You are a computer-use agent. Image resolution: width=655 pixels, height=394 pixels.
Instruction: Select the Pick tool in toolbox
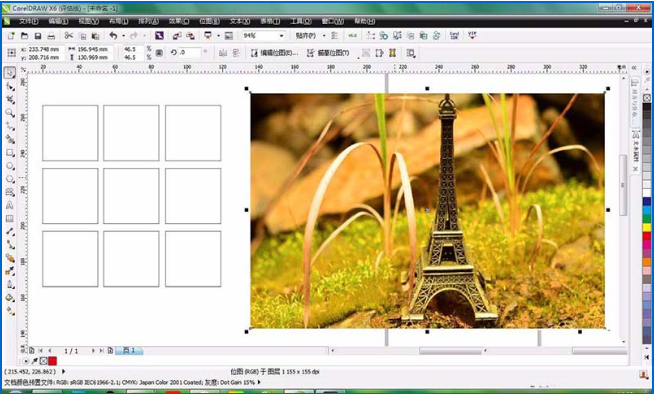[x=10, y=73]
